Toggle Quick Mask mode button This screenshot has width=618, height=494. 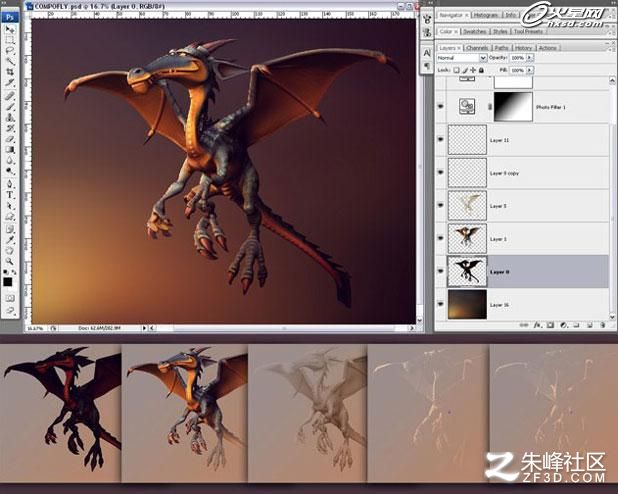[10, 298]
